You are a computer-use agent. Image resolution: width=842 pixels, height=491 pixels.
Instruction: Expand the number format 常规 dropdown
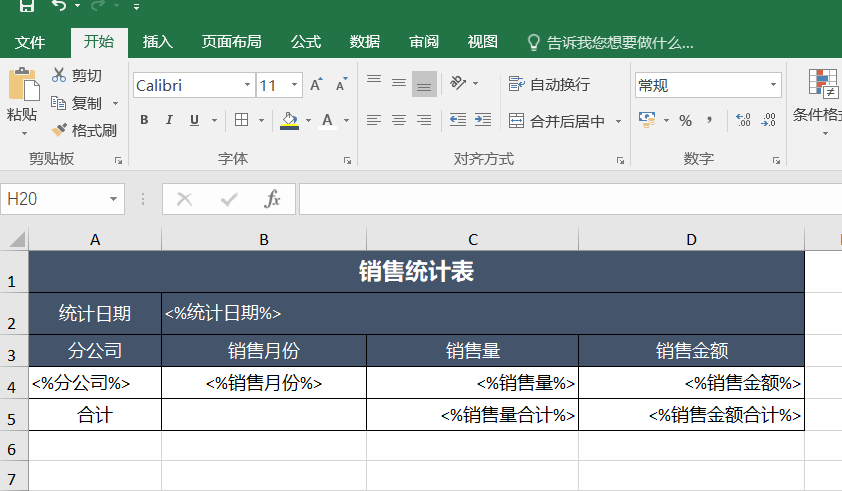pos(773,85)
